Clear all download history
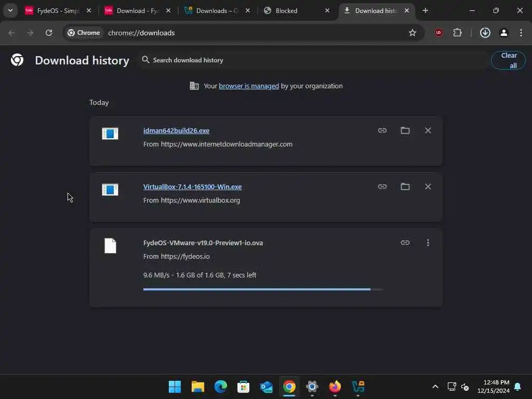Image resolution: width=532 pixels, height=399 pixels. point(508,60)
